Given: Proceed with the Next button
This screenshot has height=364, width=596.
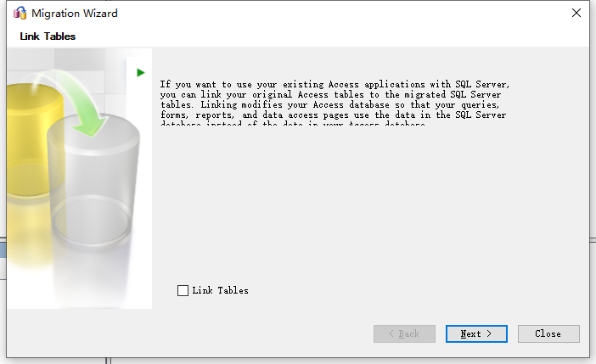Looking at the screenshot, I should coord(476,333).
